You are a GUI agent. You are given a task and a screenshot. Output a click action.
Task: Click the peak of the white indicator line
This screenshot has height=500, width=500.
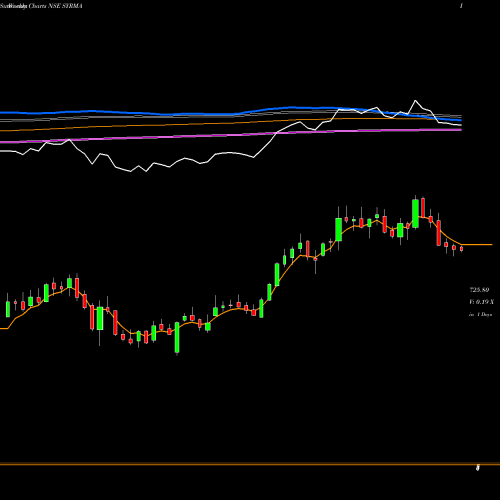tap(415, 100)
